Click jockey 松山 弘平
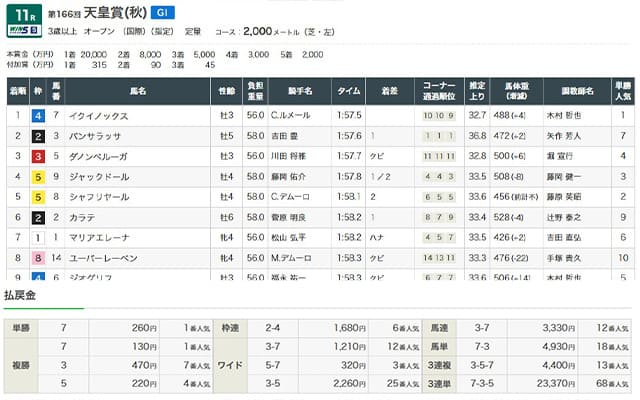 click(289, 238)
